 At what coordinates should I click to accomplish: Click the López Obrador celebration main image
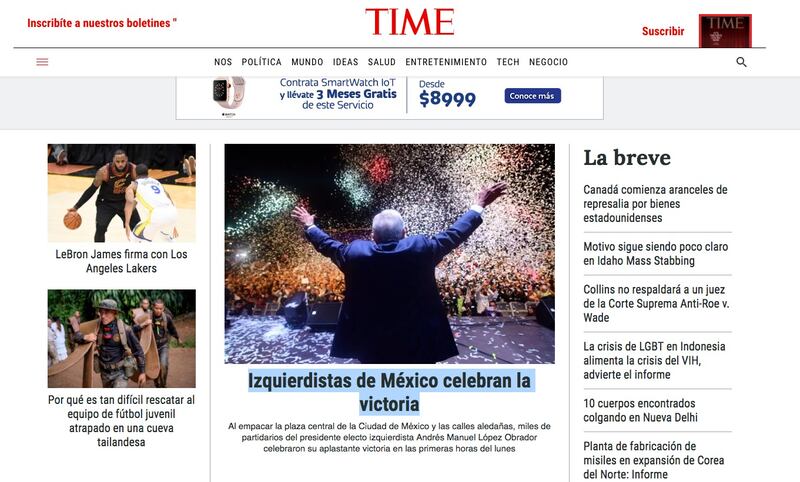point(389,253)
